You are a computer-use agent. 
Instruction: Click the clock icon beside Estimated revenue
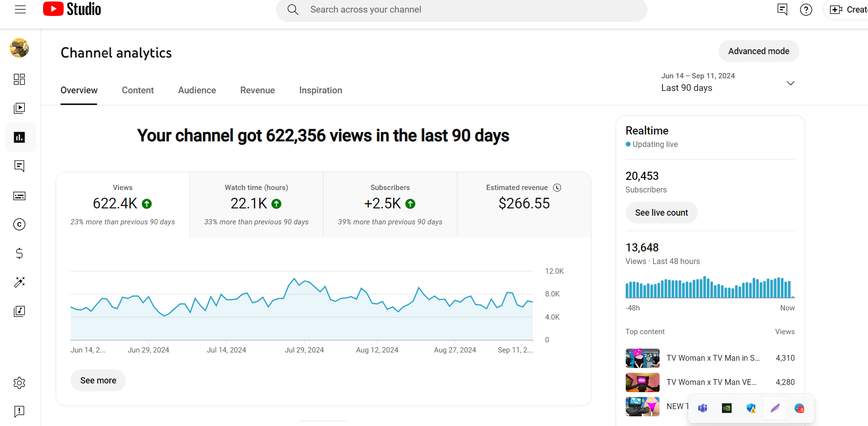pyautogui.click(x=557, y=188)
